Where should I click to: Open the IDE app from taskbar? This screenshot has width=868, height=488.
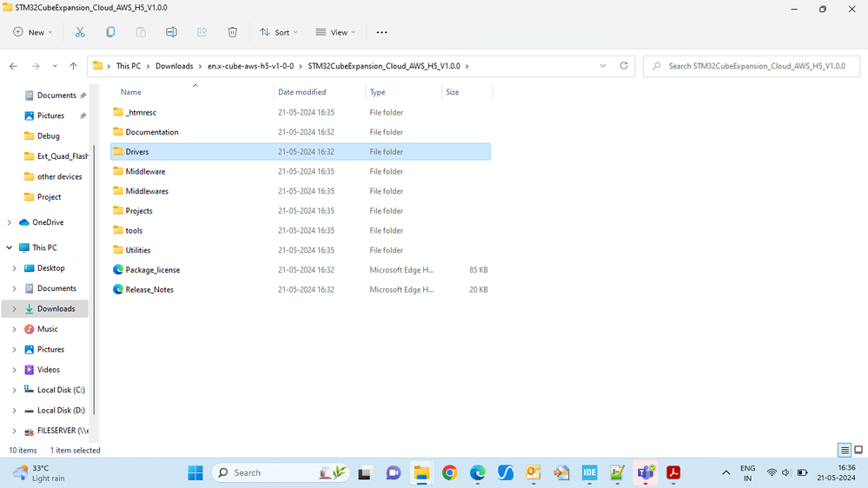(590, 472)
